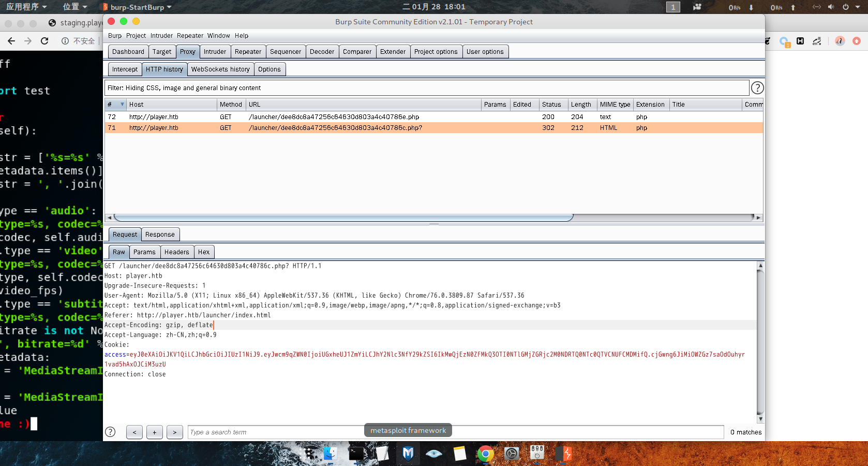The height and width of the screenshot is (466, 868).
Task: Open the translate 'en' extension in Chrome
Action: click(817, 41)
